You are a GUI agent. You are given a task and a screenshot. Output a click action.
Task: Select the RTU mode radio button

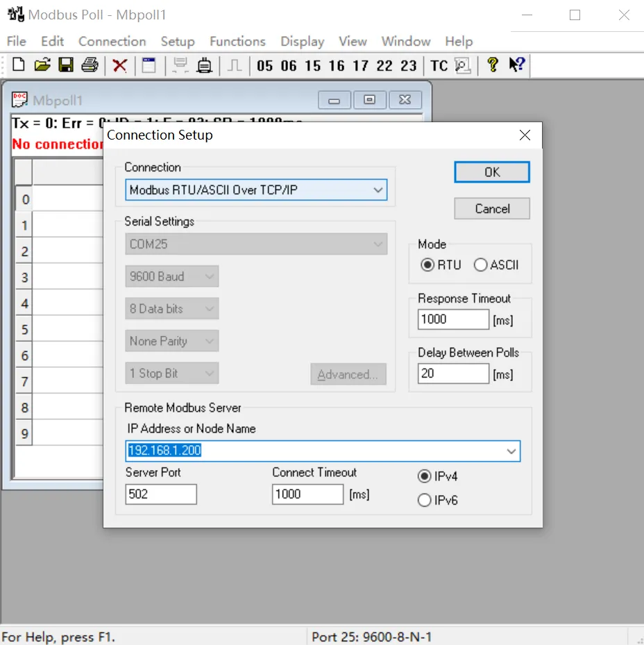point(428,265)
